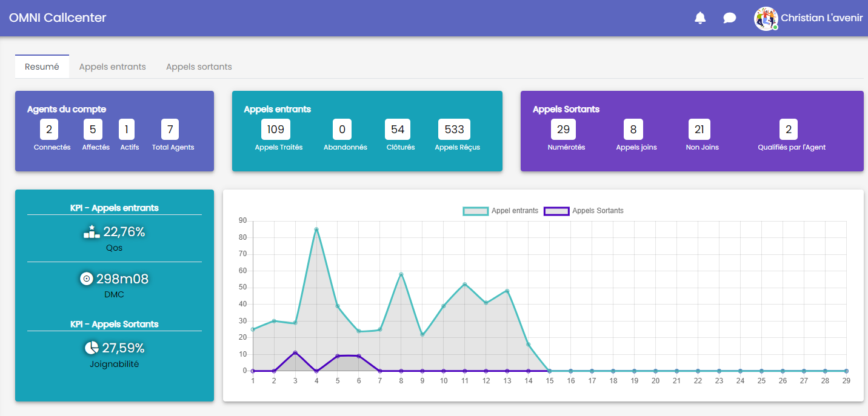The width and height of the screenshot is (868, 416).
Task: Click the 533 Appels Réçus counter
Action: click(x=454, y=130)
